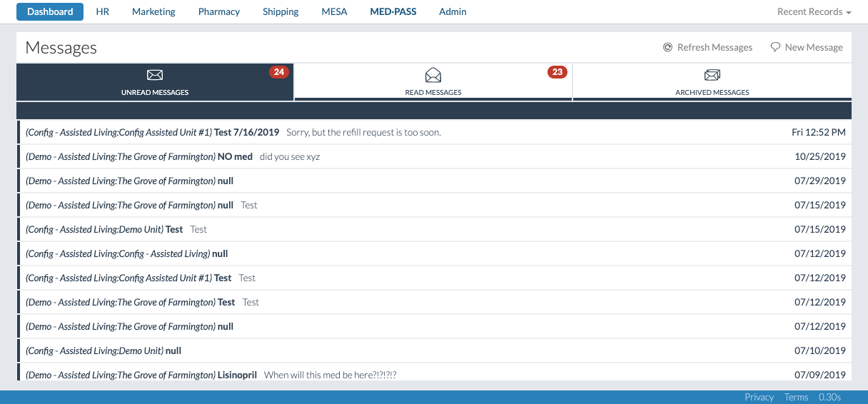Open the refill request too soon message
Viewport: 868px width, 404px height.
point(363,132)
